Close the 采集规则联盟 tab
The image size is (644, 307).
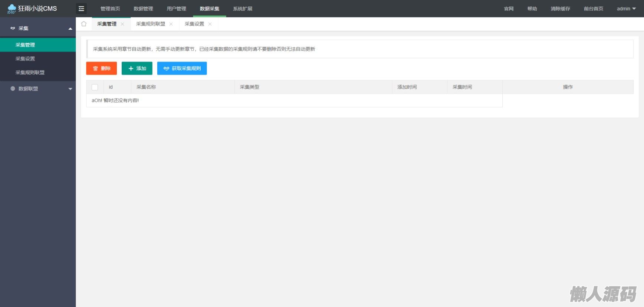point(171,24)
